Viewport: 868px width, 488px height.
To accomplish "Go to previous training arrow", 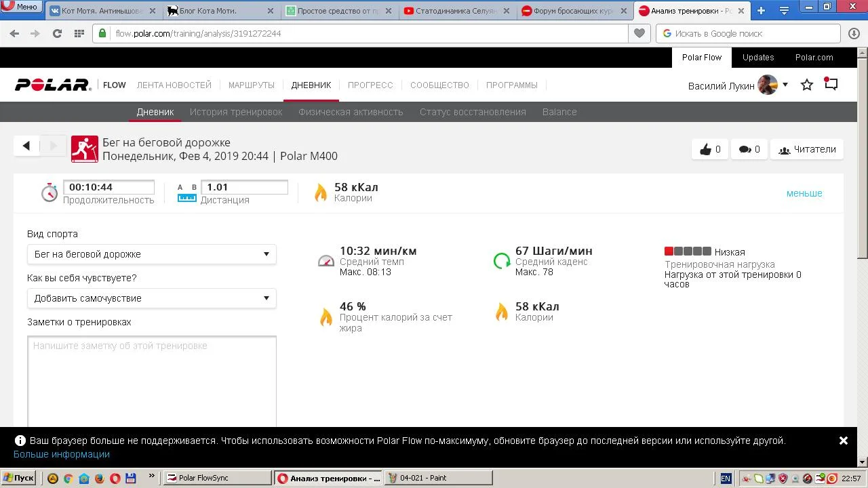I will pyautogui.click(x=26, y=146).
